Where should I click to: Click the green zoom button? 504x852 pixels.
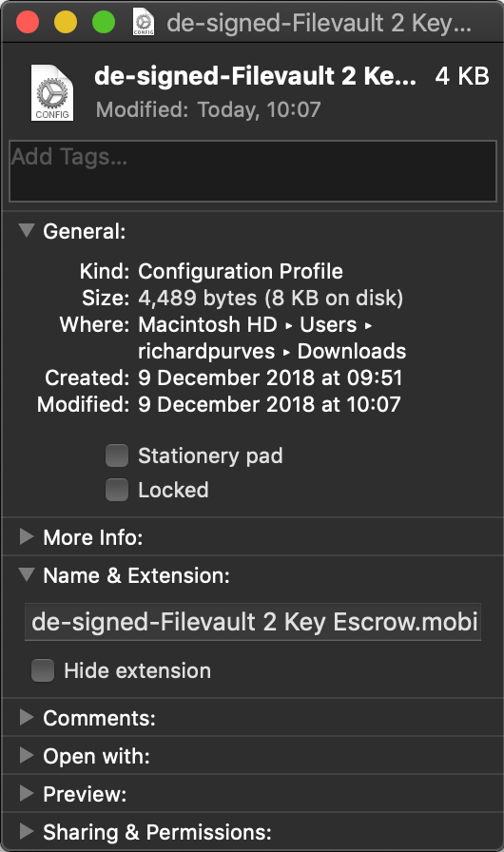104,23
